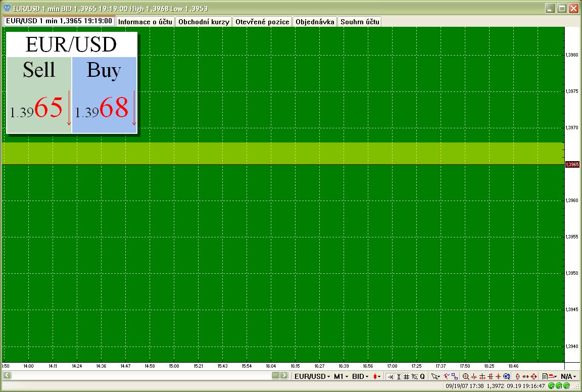Click the chart scrollbar thumb

click(x=275, y=375)
